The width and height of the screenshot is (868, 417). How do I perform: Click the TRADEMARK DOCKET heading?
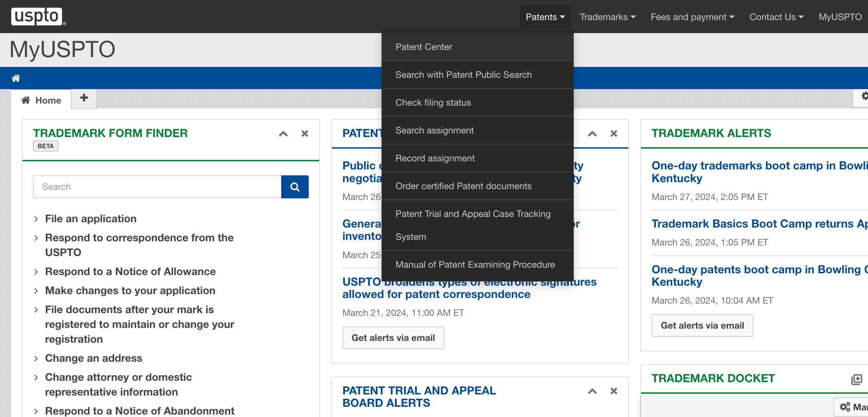click(x=713, y=378)
